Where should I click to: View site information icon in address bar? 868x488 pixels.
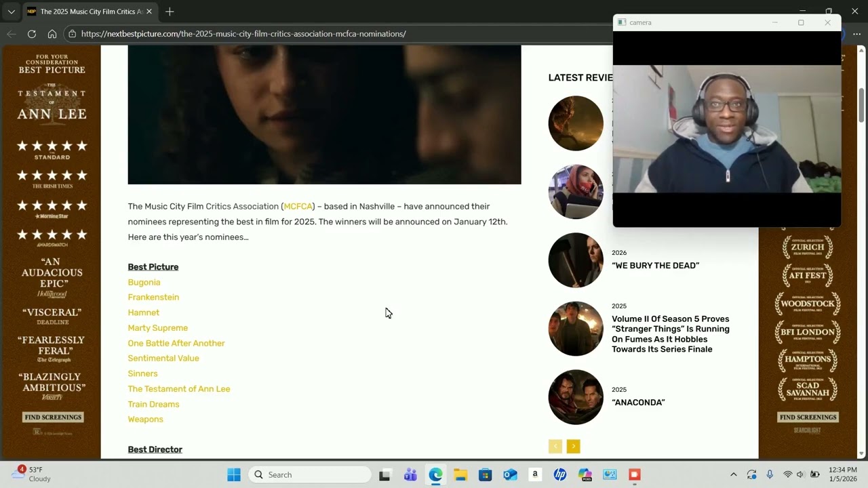pyautogui.click(x=72, y=34)
